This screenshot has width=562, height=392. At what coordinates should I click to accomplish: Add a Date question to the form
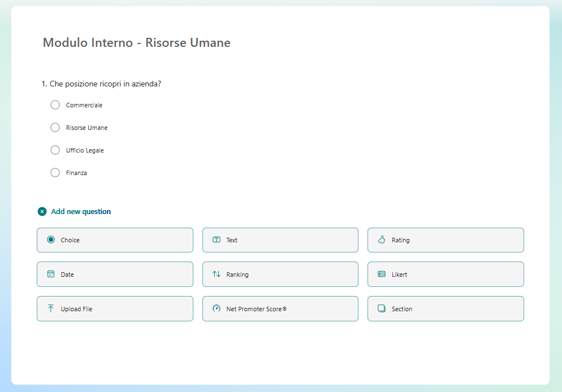pos(115,274)
